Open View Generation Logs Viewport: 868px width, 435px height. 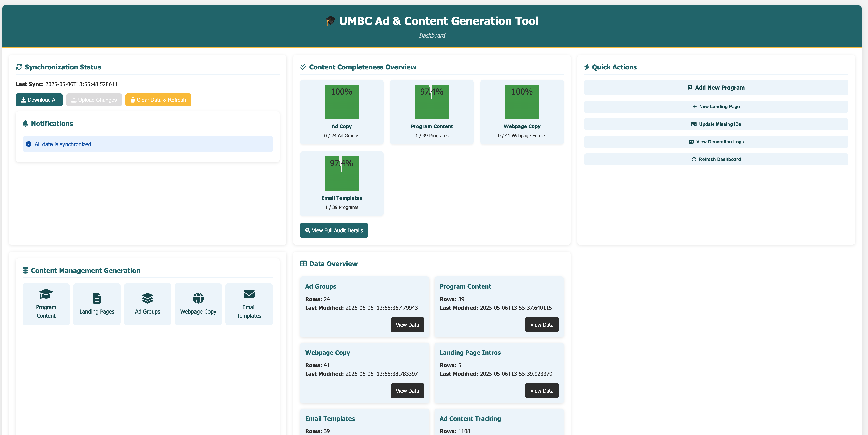[x=716, y=142]
